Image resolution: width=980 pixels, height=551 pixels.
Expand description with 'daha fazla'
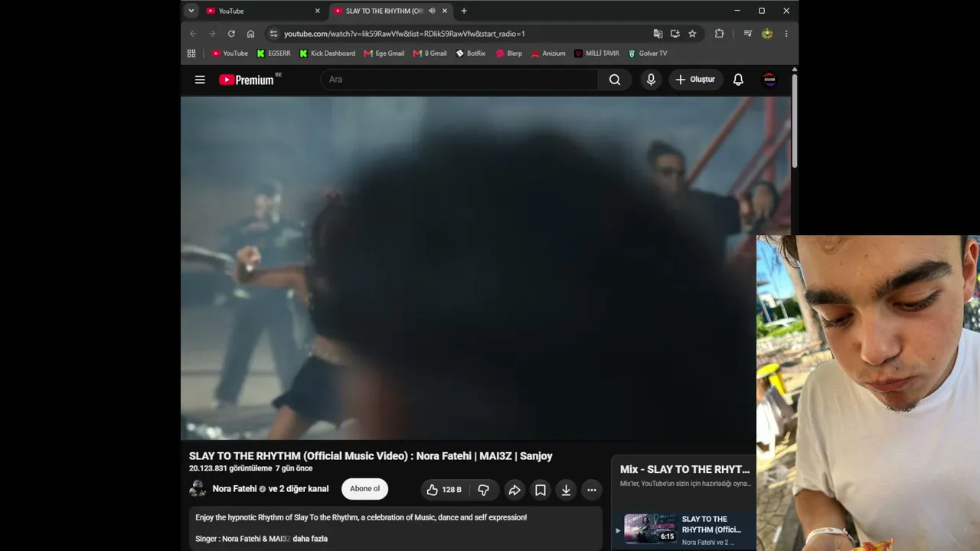[x=310, y=539]
